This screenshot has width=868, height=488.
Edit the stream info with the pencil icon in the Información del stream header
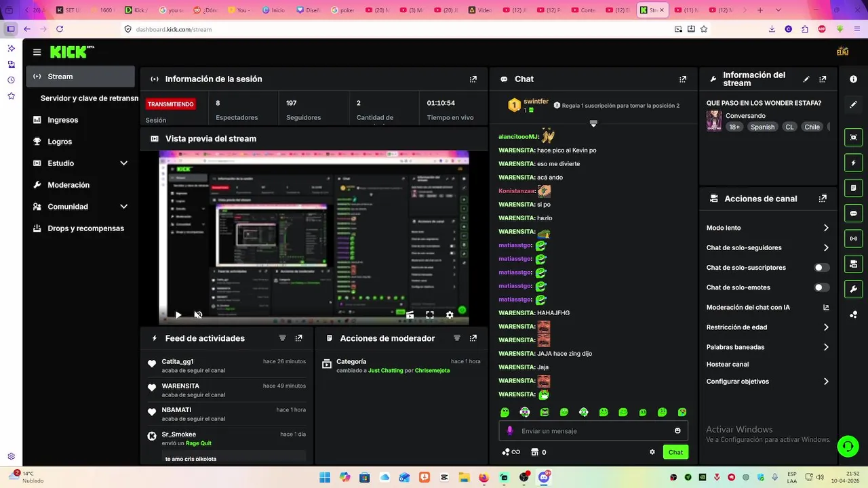806,79
